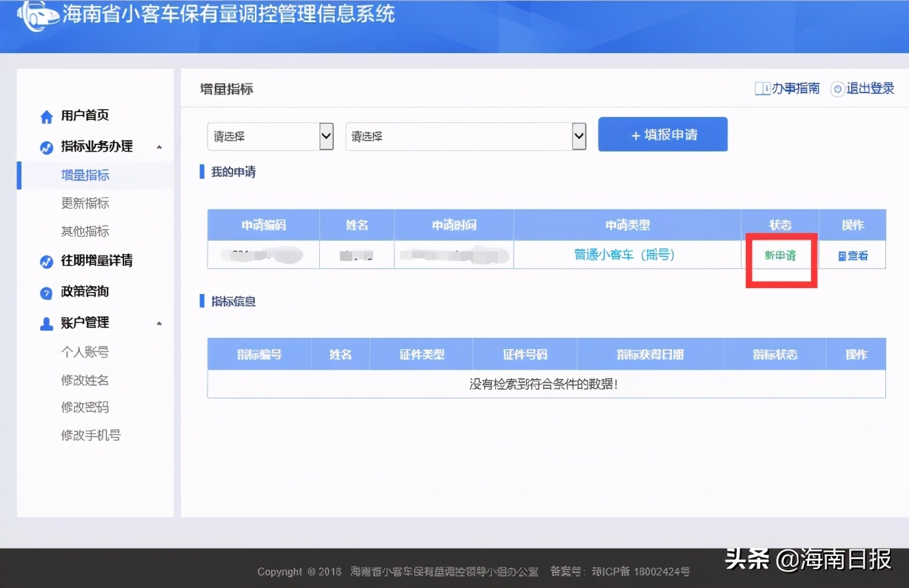Image resolution: width=909 pixels, height=588 pixels.
Task: Click the icon beside 往期增量详情
Action: tap(47, 262)
